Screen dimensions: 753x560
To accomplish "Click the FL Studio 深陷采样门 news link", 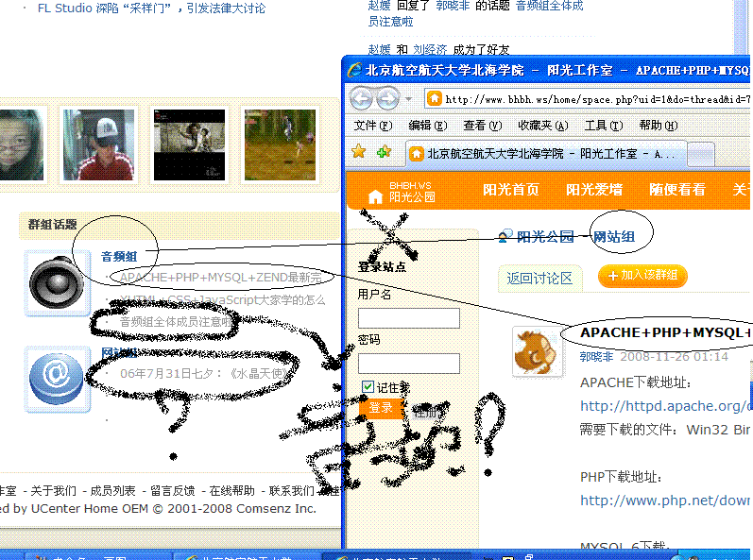I will (x=151, y=8).
